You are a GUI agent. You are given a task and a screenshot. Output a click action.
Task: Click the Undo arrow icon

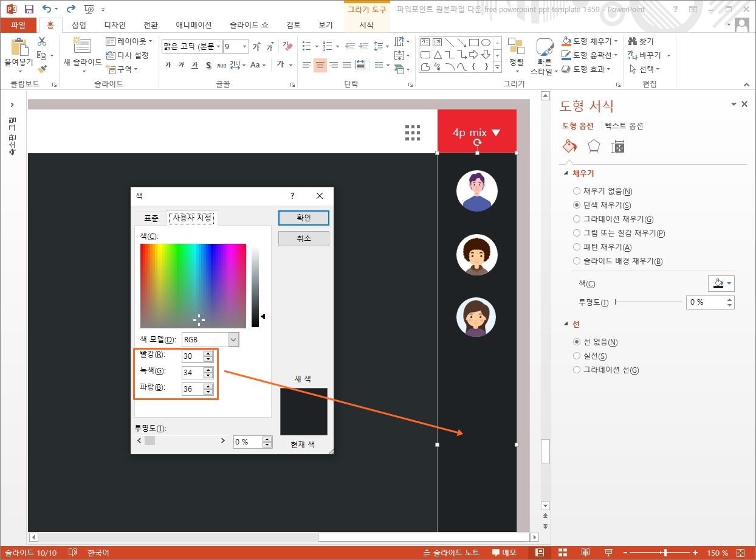point(47,9)
